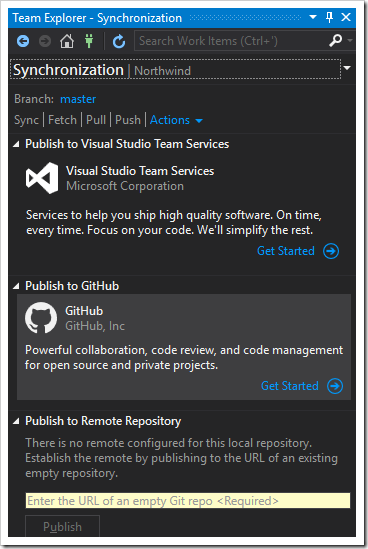Click the Microsoft Corporation text
Screen dimensions: 368x549
tap(125, 186)
